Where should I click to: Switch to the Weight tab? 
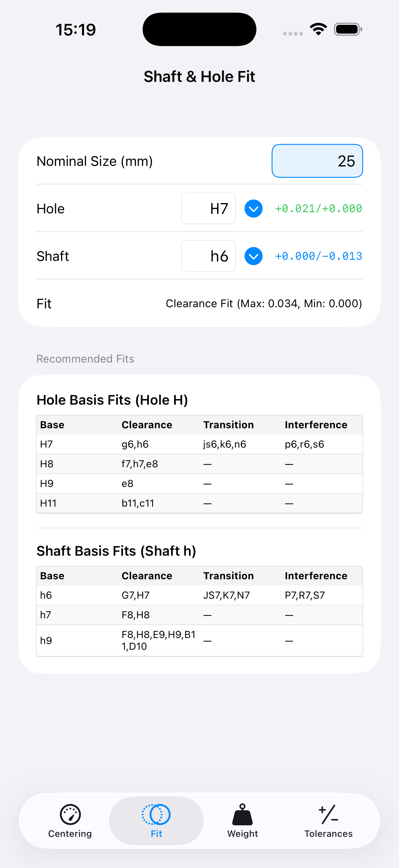pos(242,820)
